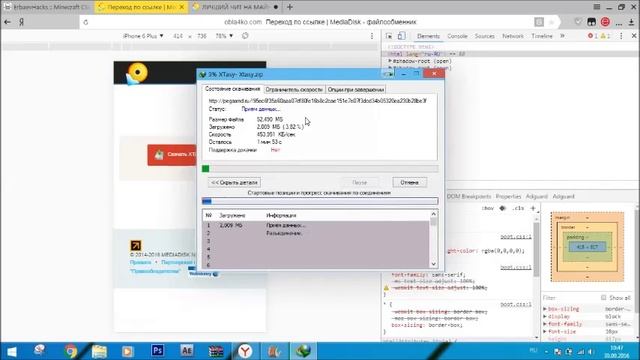The height and width of the screenshot is (360, 640).
Task: Close the DevTools panel
Action: (x=634, y=36)
